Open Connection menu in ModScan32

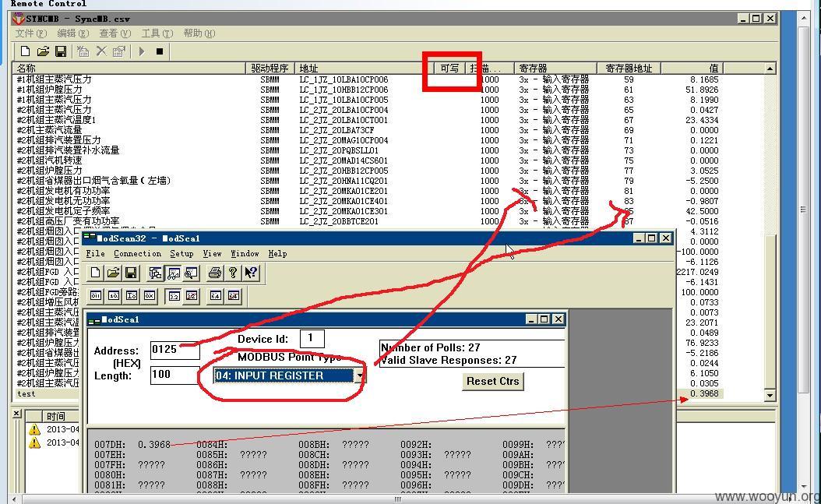click(x=137, y=253)
